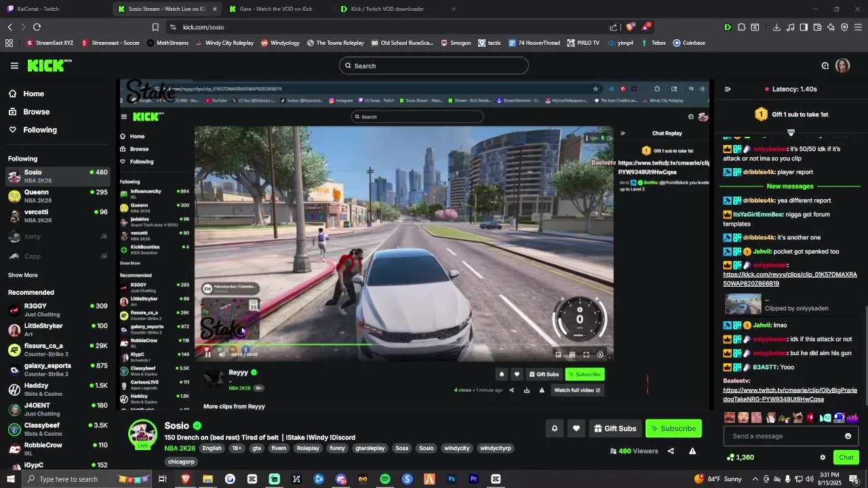Turn on stream notifications with the bell
The height and width of the screenshot is (488, 868).
tap(554, 428)
